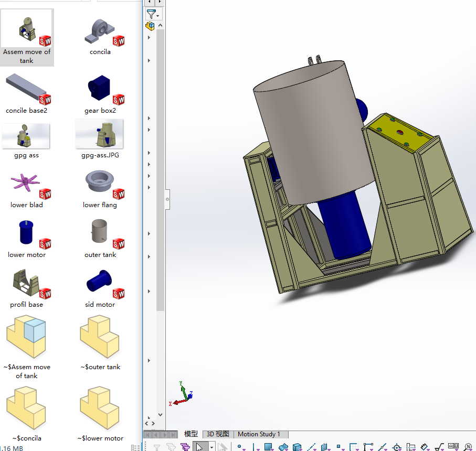Select the concile base2 part file

tap(27, 93)
